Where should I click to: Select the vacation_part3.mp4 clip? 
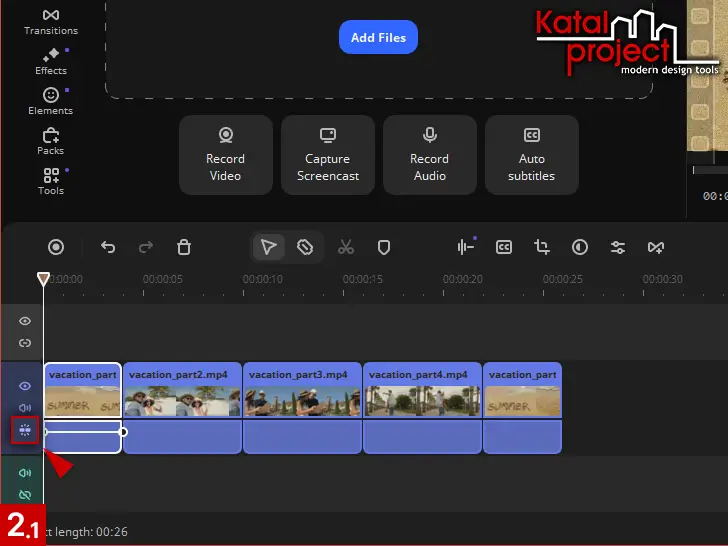(x=302, y=391)
